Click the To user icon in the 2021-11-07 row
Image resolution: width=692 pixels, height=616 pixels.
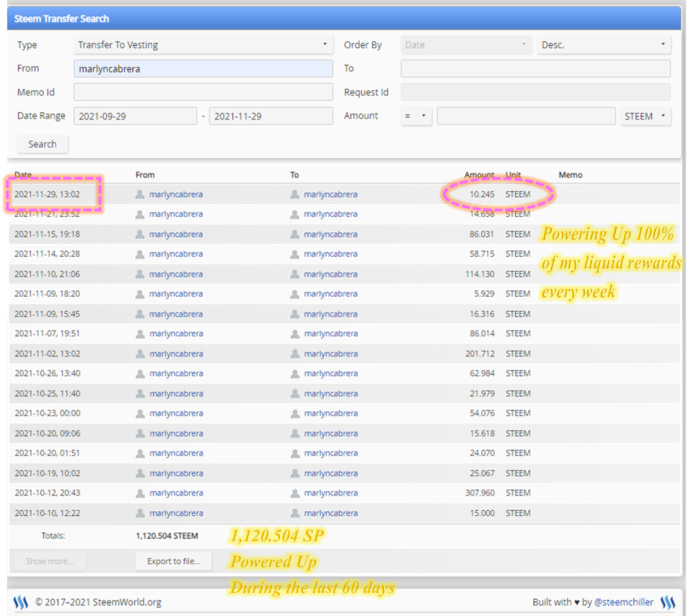click(x=295, y=333)
